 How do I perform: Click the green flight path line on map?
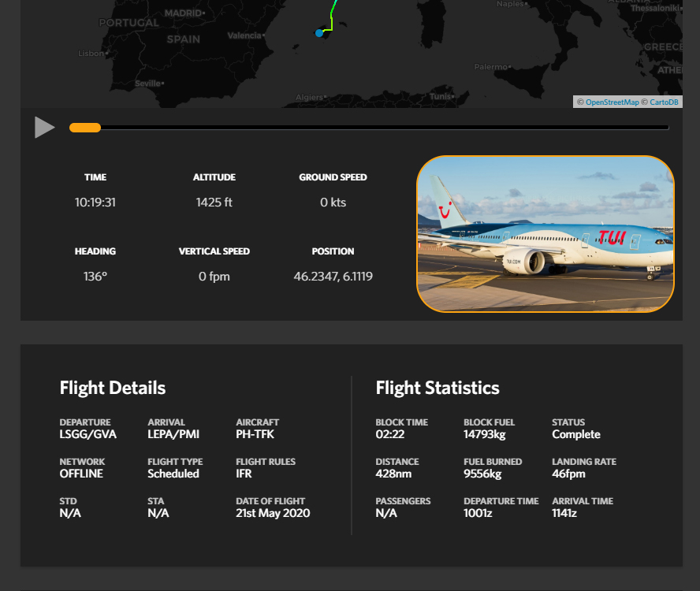tap(331, 20)
